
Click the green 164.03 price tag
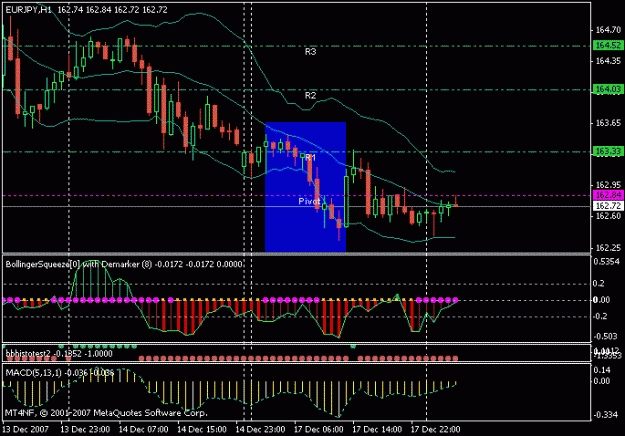click(608, 89)
